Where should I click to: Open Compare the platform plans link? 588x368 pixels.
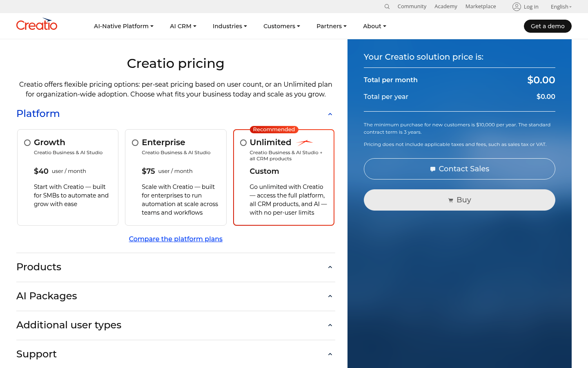[176, 239]
